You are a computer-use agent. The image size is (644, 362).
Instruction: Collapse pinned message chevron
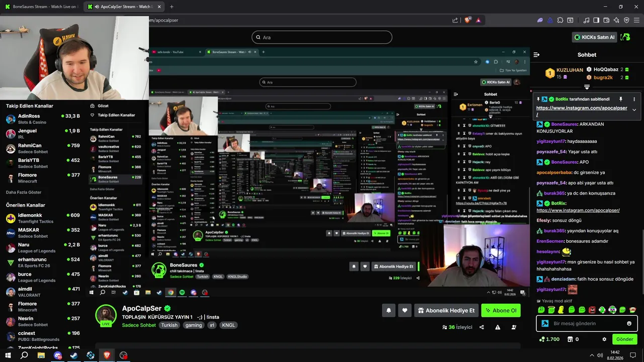pos(634,110)
